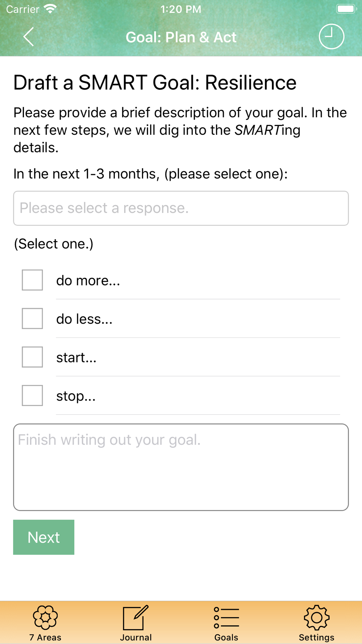The width and height of the screenshot is (362, 644).
Task: Select the "do more..." option label
Action: coord(88,281)
